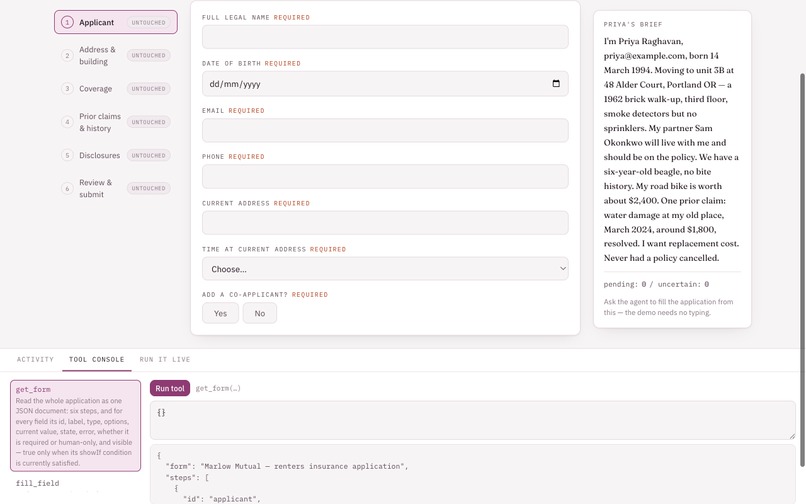This screenshot has height=504, width=806.
Task: Select the fill_field tool entry
Action: [75, 483]
